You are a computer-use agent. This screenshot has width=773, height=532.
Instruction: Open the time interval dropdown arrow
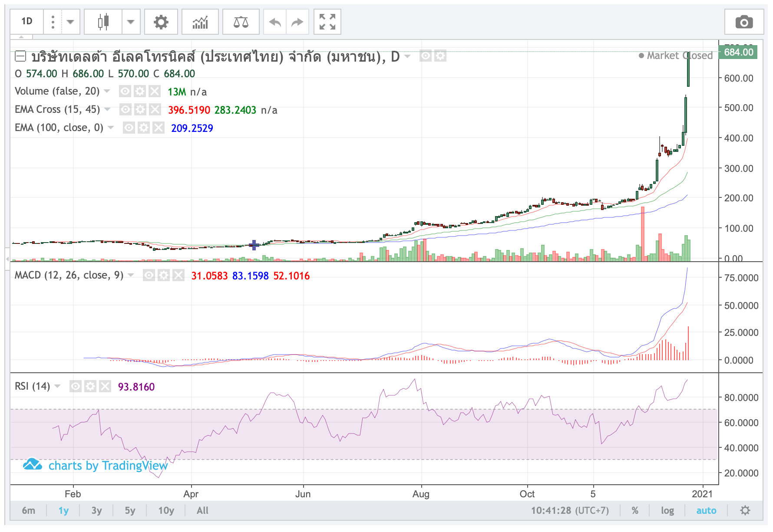point(70,22)
